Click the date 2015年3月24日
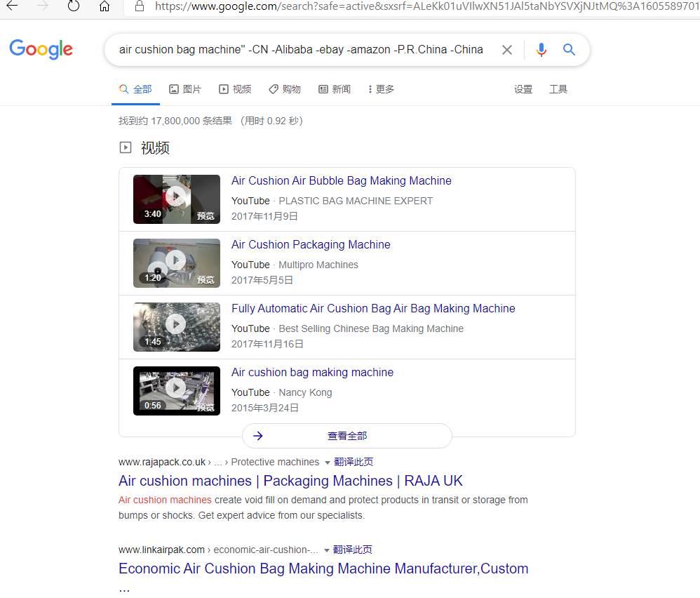The image size is (700, 598). tap(264, 408)
